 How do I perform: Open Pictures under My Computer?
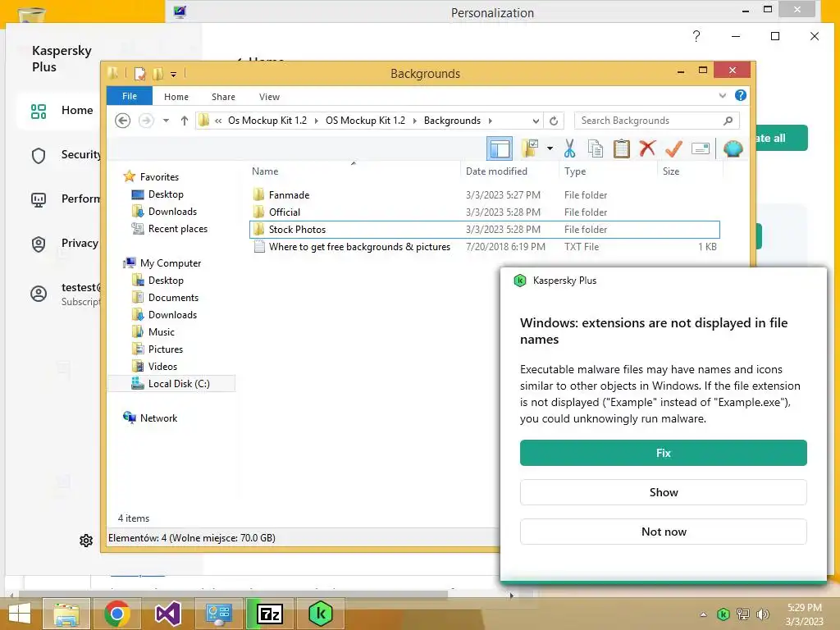coord(166,349)
